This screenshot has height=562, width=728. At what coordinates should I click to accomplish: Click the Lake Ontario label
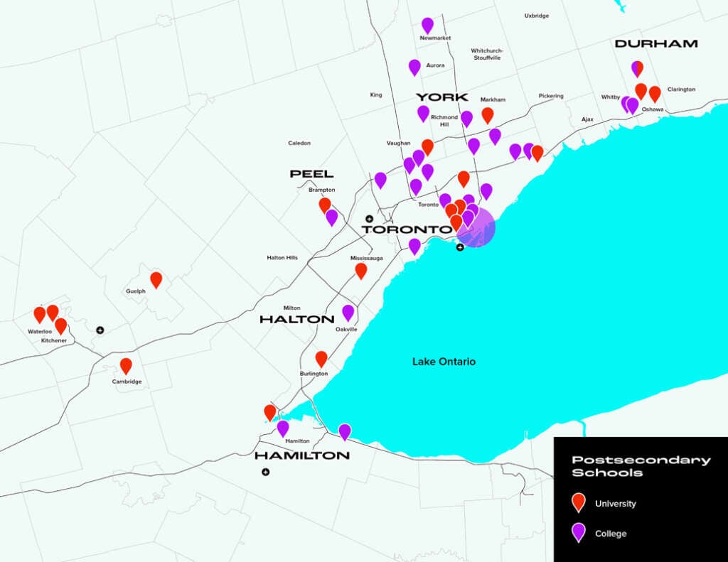coord(444,362)
